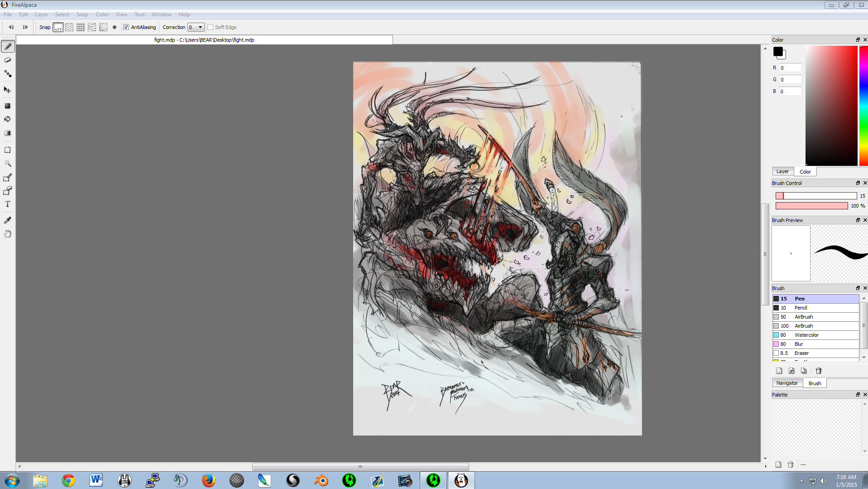
Task: Click the R value input field
Action: [790, 68]
